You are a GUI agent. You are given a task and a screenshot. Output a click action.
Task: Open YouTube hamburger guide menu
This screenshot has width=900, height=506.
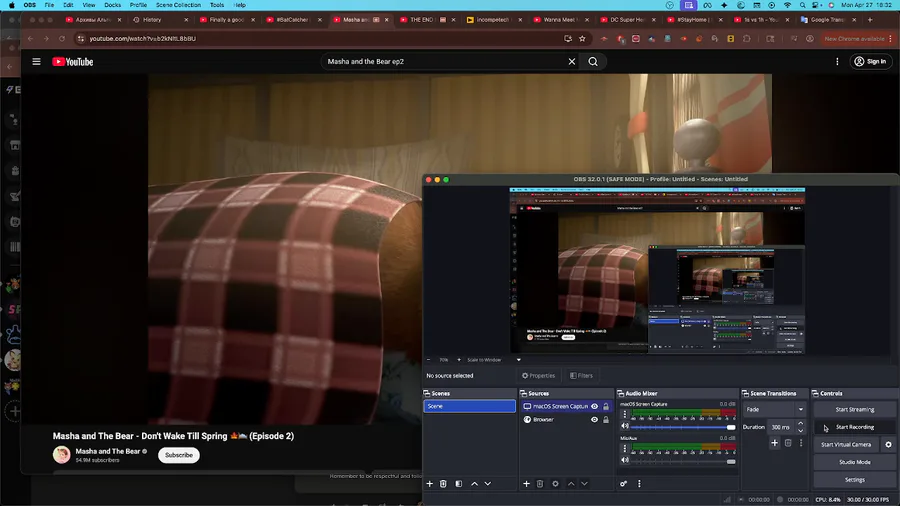(x=36, y=61)
